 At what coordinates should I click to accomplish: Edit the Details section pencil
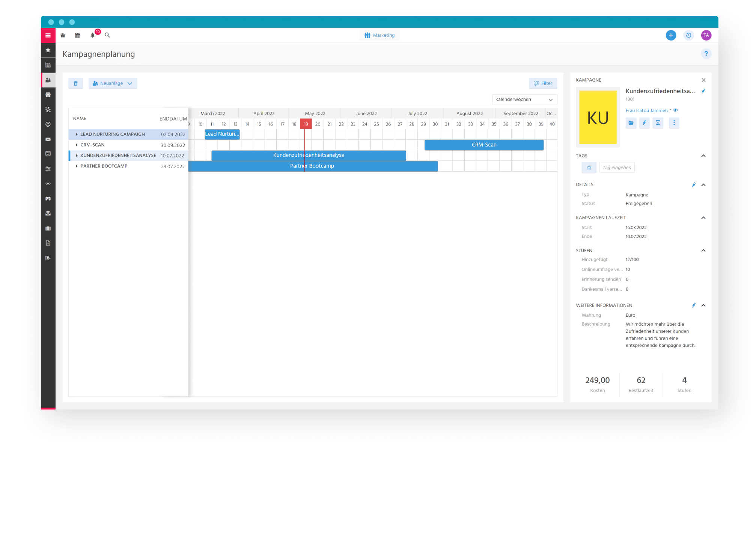point(694,185)
